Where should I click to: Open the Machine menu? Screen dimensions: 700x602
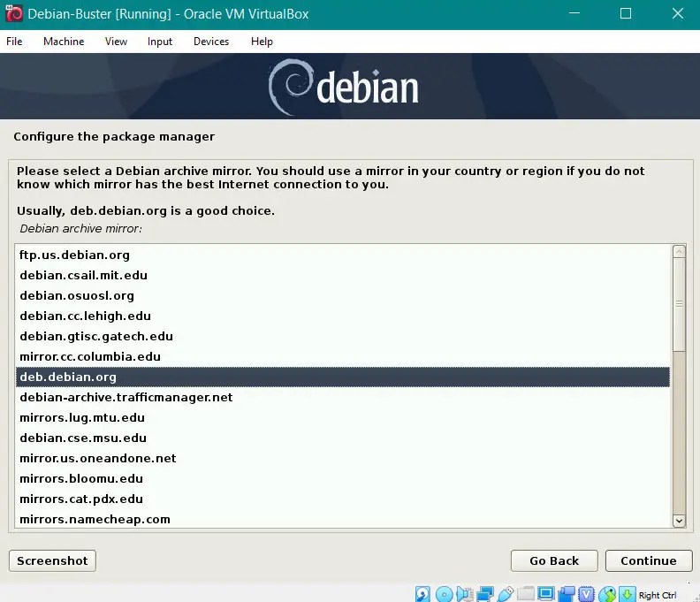pyautogui.click(x=64, y=42)
